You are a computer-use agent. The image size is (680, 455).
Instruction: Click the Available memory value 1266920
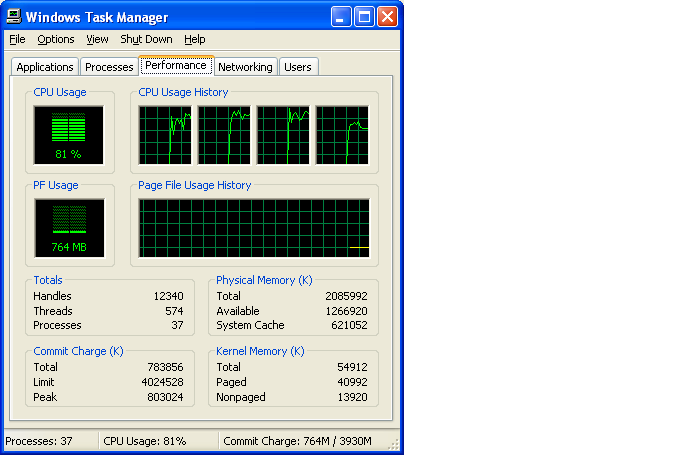click(x=346, y=311)
